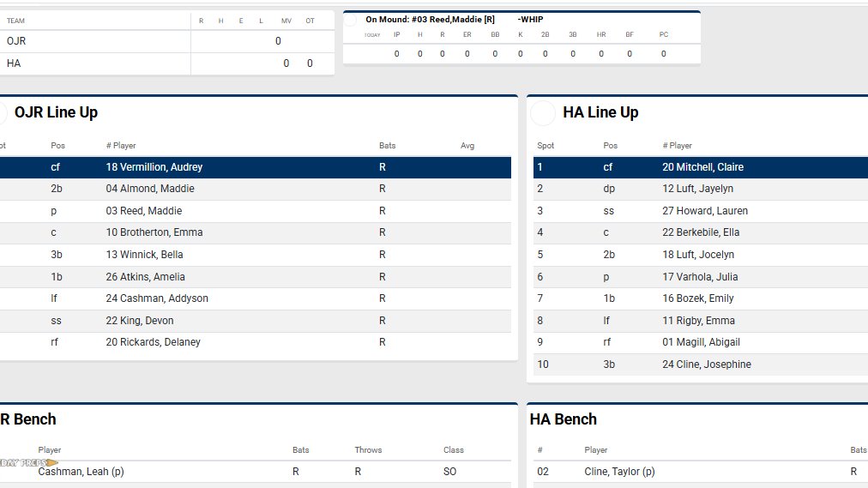
Task: Click the dp position for Luft, Jayelyn
Action: [609, 189]
